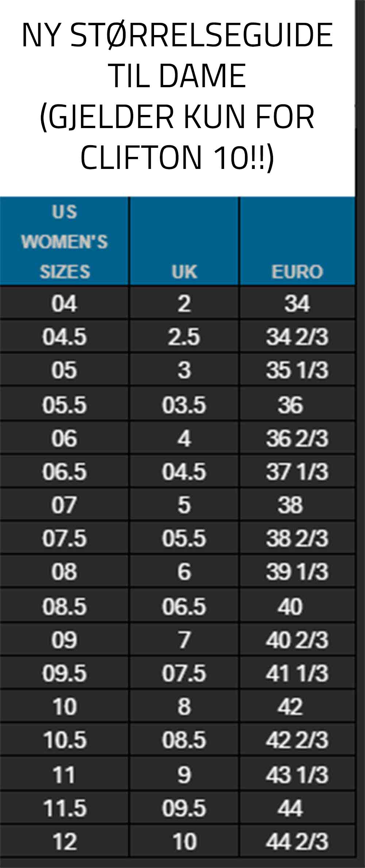Click the UK 07.5 cell
Viewport: 365px width, 868px height.
tap(184, 673)
